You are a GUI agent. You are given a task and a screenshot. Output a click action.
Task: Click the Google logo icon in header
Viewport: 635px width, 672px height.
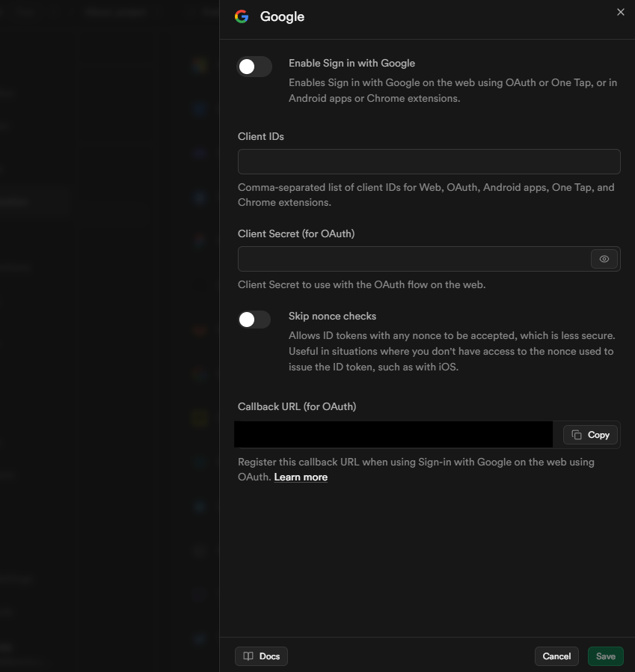click(x=242, y=16)
